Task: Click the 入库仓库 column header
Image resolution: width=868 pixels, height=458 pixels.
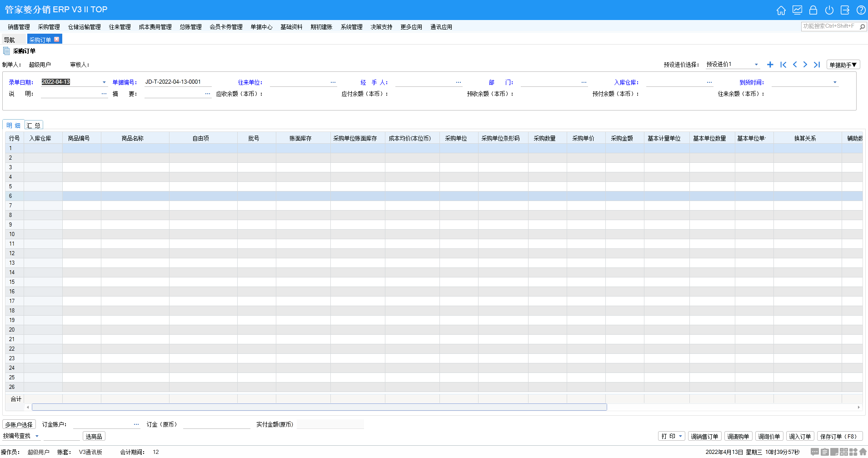Action: [43, 138]
